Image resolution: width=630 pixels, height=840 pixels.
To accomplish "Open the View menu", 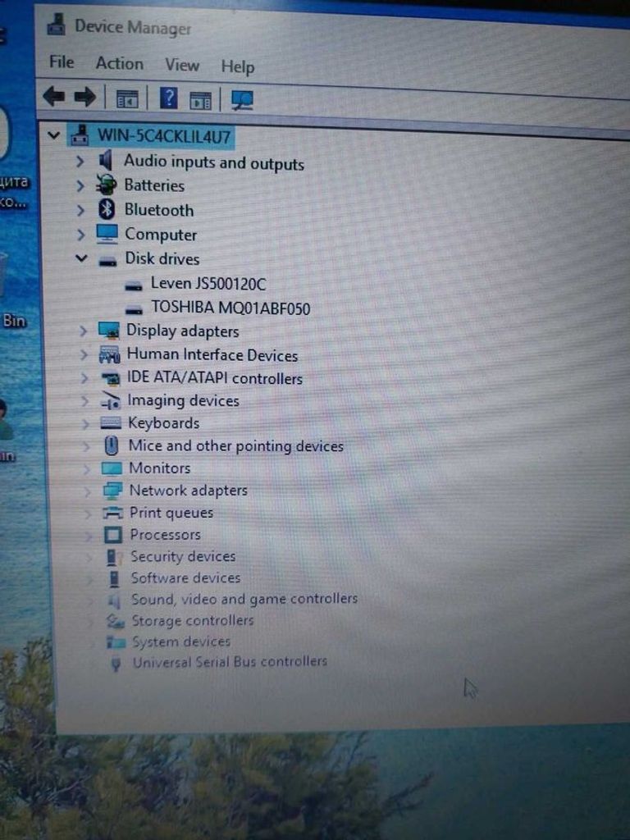I will [181, 65].
